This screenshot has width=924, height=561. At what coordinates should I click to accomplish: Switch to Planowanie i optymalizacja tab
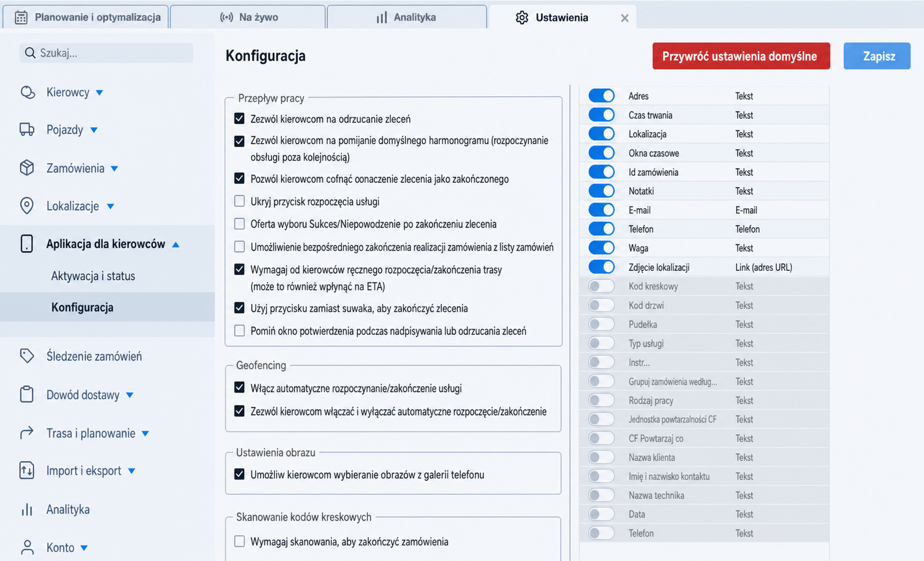[x=86, y=17]
